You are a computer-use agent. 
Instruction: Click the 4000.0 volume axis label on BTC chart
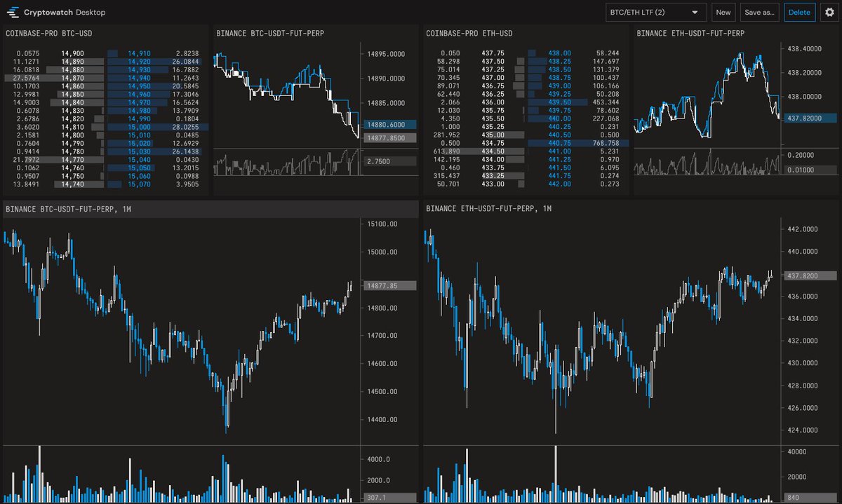380,459
